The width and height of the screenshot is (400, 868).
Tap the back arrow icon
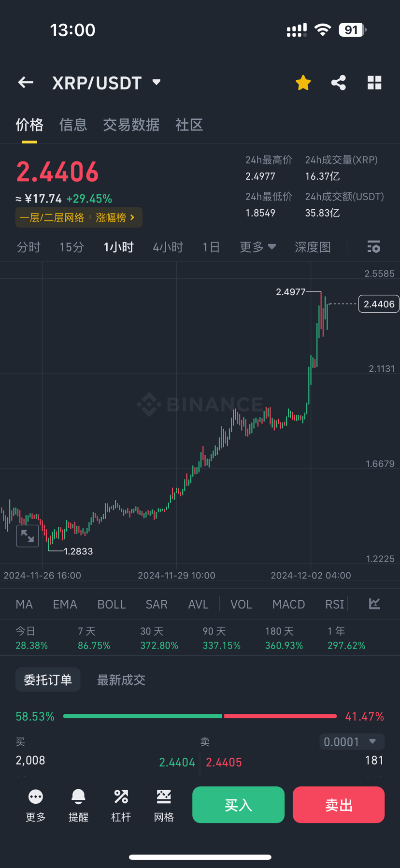(x=26, y=83)
